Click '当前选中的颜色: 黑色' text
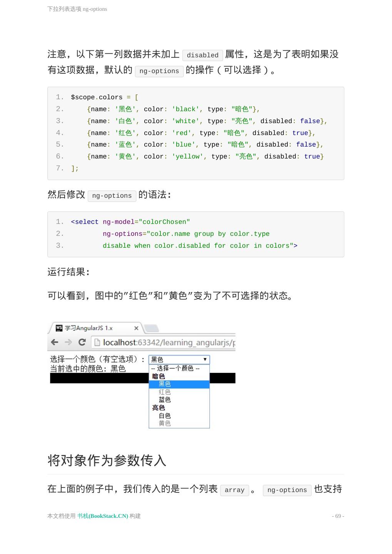Viewport: 392px width, 554px height. click(88, 369)
